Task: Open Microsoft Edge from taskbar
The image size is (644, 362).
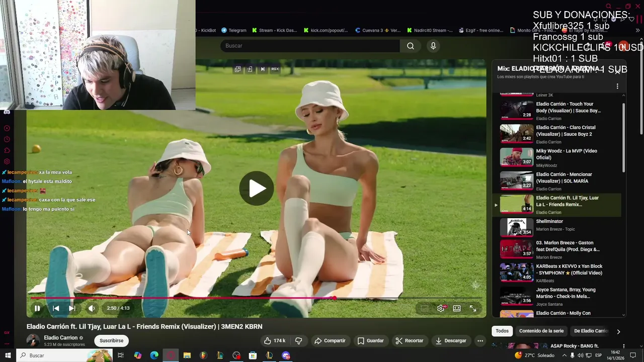Action: pyautogui.click(x=154, y=355)
